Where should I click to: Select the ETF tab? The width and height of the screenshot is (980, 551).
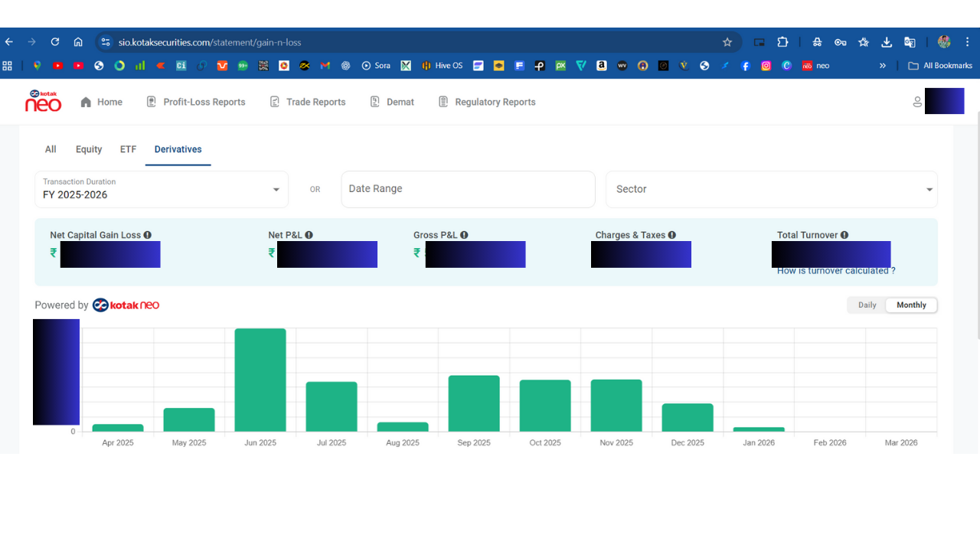128,149
